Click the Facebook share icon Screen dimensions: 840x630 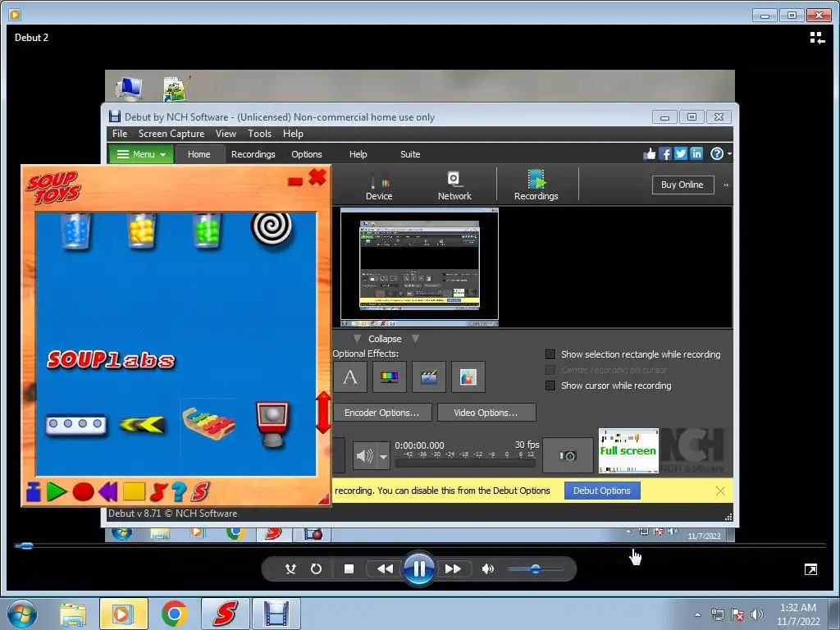pos(664,154)
